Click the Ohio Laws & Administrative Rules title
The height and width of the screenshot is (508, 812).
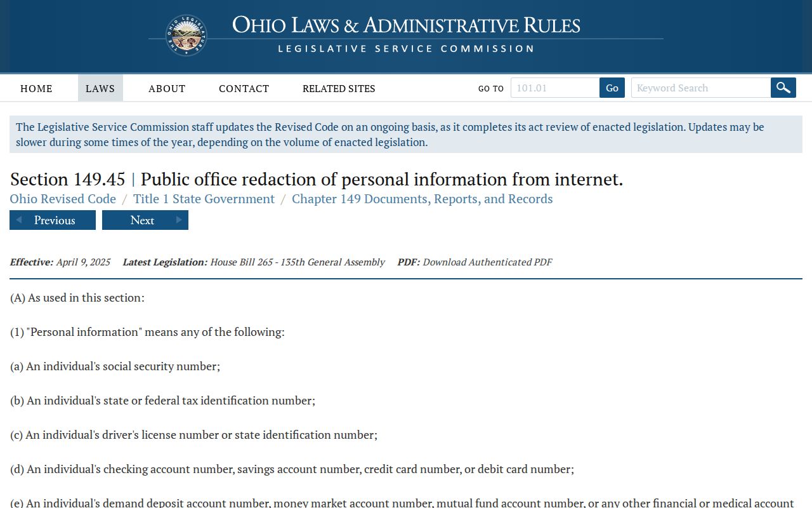pos(406,25)
